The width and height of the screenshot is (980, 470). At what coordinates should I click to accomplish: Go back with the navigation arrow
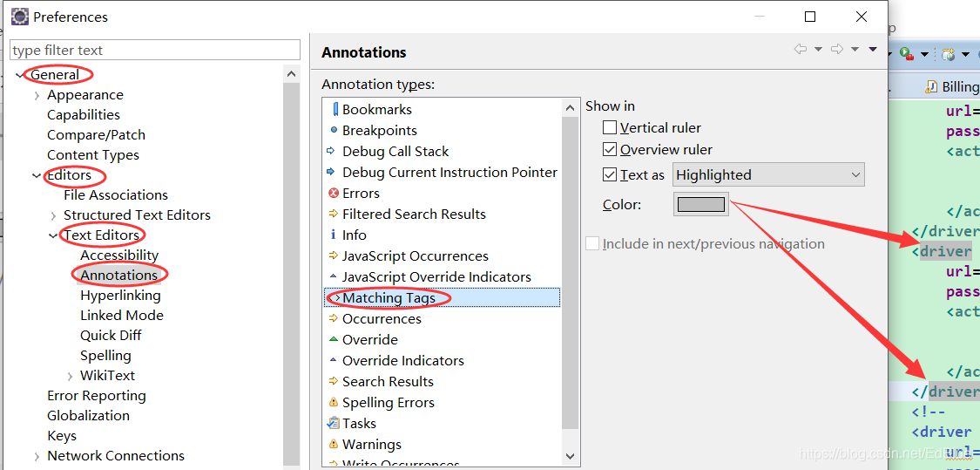tap(801, 50)
